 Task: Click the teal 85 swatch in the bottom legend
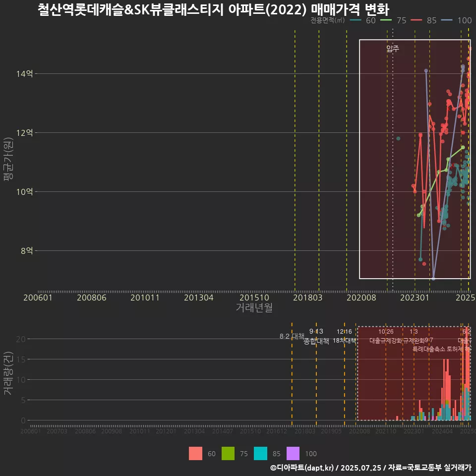pos(260,454)
